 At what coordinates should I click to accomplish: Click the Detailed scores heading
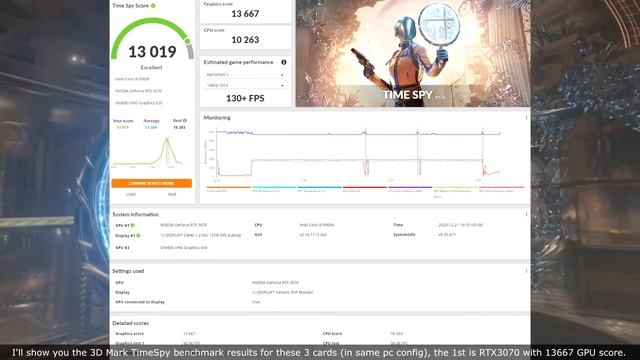pyautogui.click(x=131, y=323)
